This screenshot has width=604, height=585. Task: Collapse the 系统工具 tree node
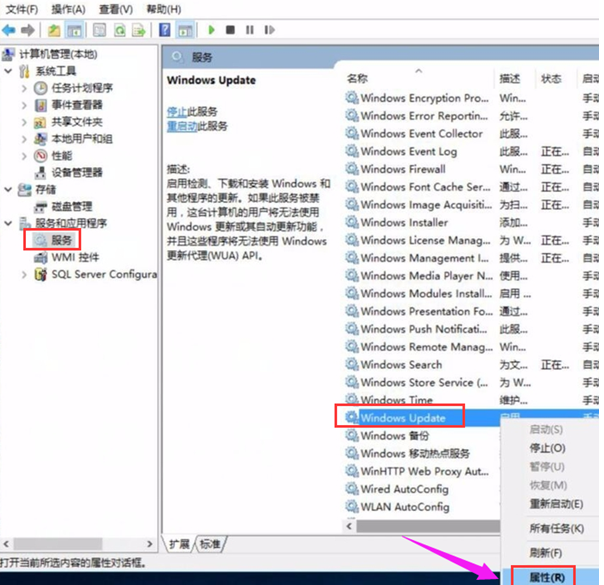pos(9,71)
